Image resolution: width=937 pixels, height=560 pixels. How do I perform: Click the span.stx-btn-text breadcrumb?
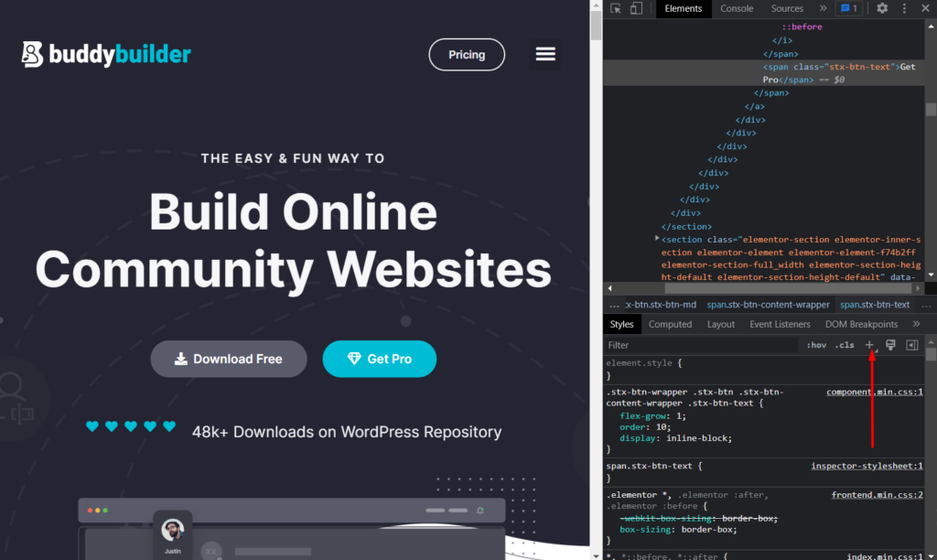click(874, 305)
